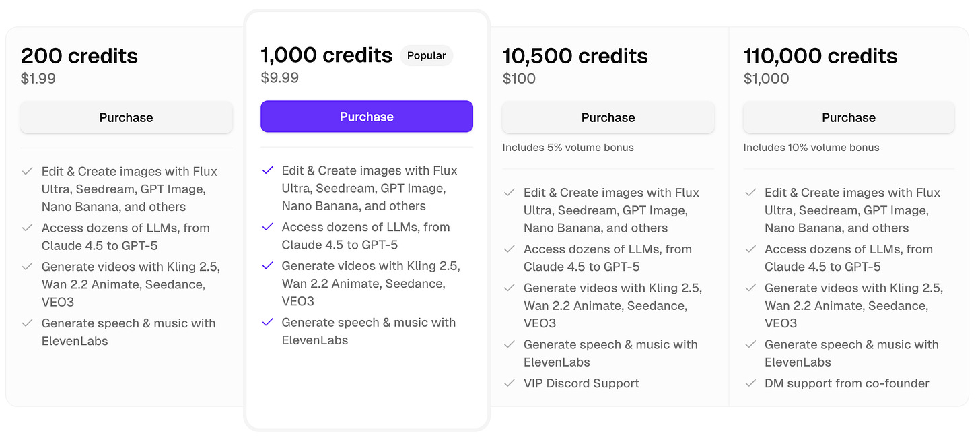The width and height of the screenshot is (980, 444).
Task: Click the 200 credits heading
Action: [x=79, y=56]
